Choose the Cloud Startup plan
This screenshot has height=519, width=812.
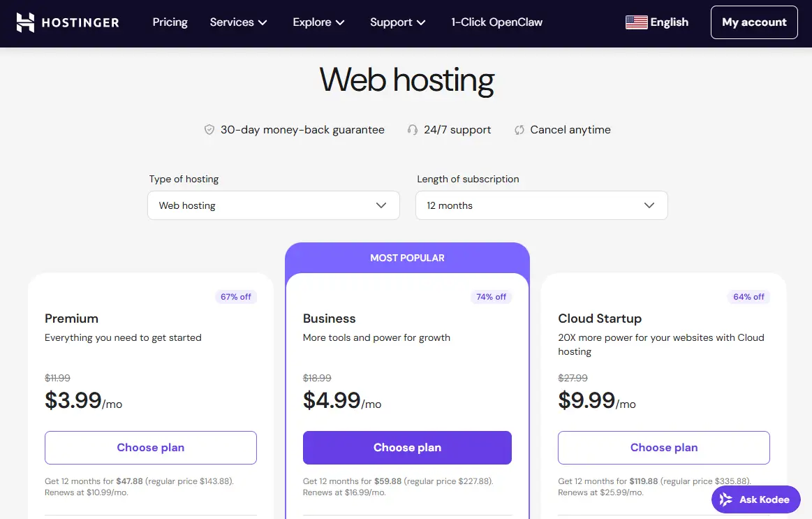pos(663,447)
